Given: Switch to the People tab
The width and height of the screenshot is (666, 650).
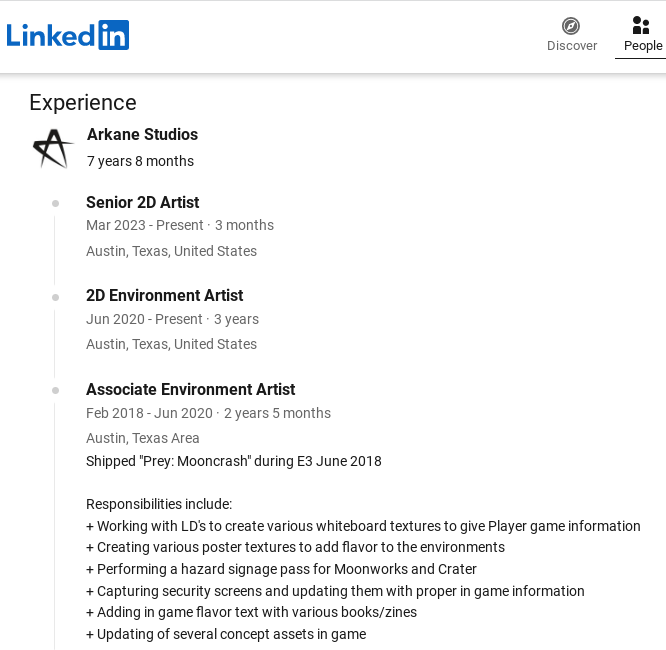Looking at the screenshot, I should point(643,46).
